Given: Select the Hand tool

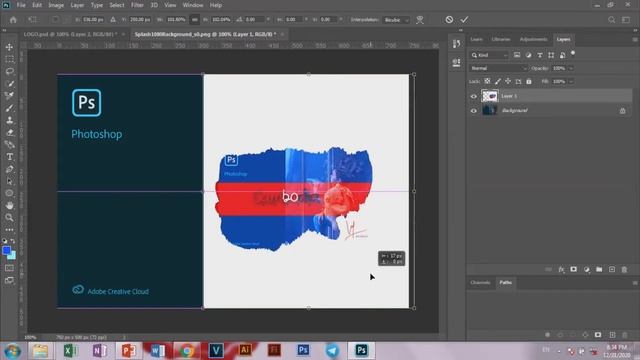Looking at the screenshot, I should coord(9,205).
